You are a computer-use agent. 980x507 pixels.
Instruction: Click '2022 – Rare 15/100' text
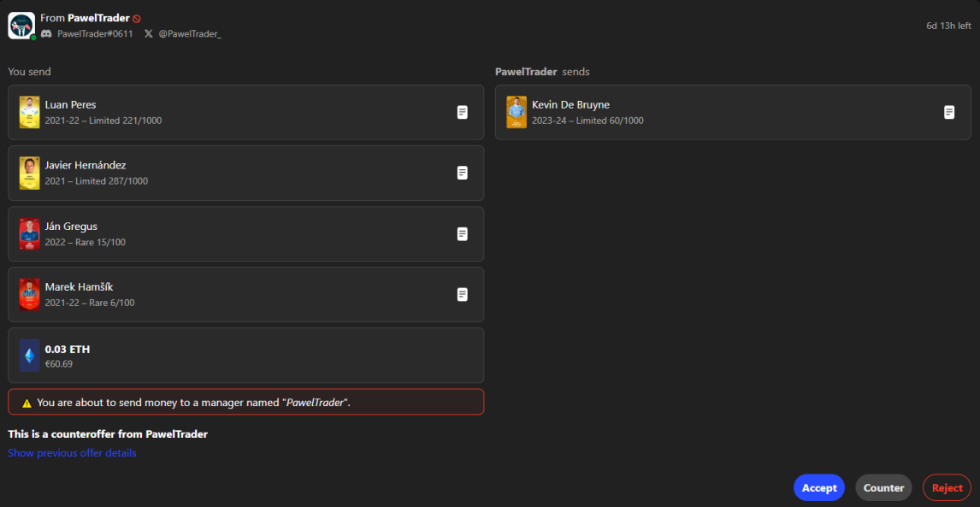tap(85, 241)
